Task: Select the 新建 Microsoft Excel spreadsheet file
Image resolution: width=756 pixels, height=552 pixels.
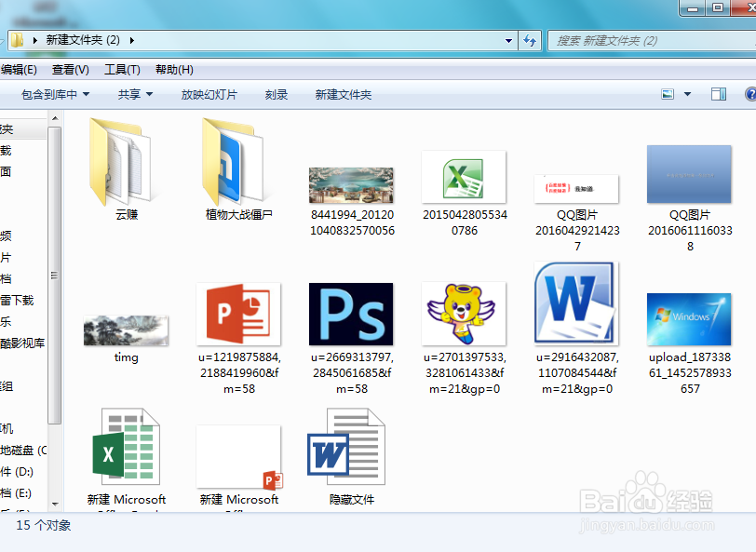Action: 126,447
